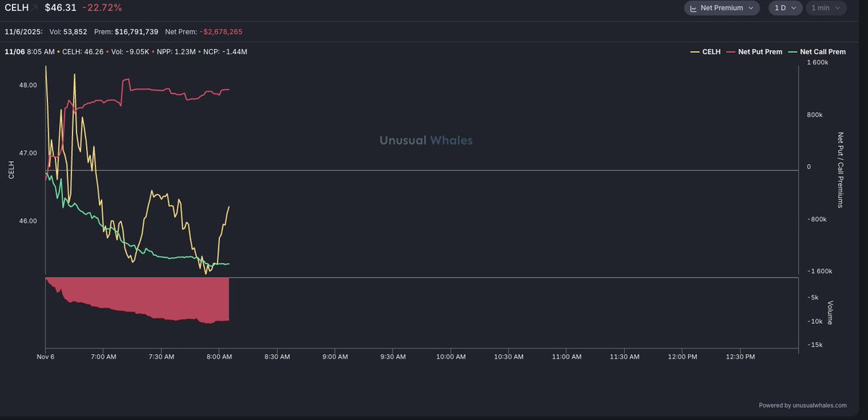Click the chart icon in Net Premium selector

pyautogui.click(x=693, y=8)
